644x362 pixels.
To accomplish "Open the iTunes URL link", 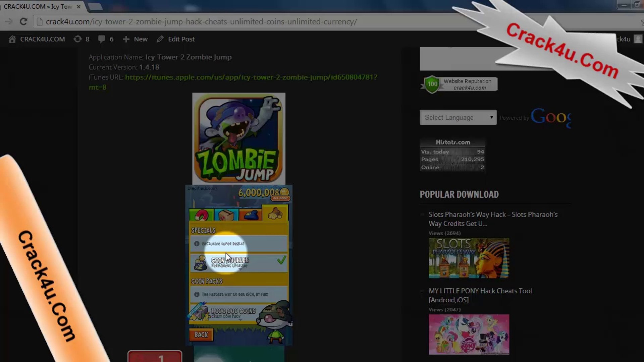I will [251, 77].
